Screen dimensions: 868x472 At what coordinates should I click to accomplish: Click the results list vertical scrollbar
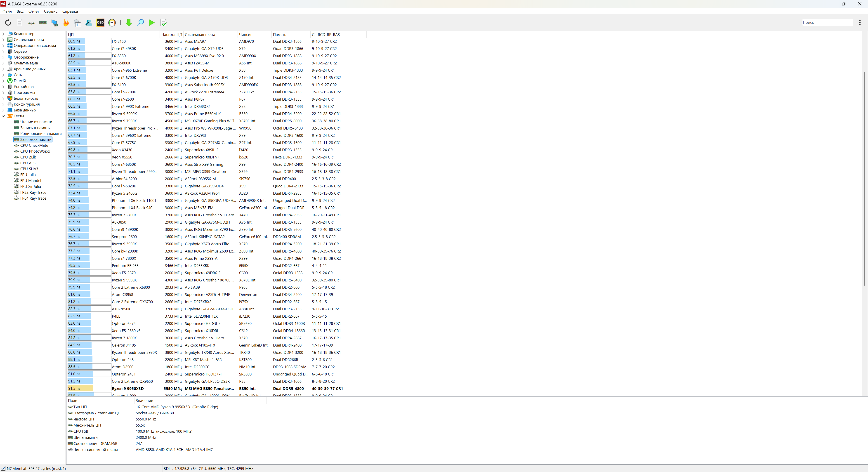(x=865, y=179)
